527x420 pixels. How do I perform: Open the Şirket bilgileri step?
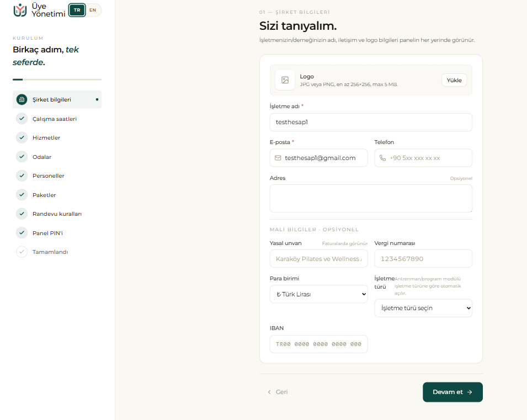[57, 99]
